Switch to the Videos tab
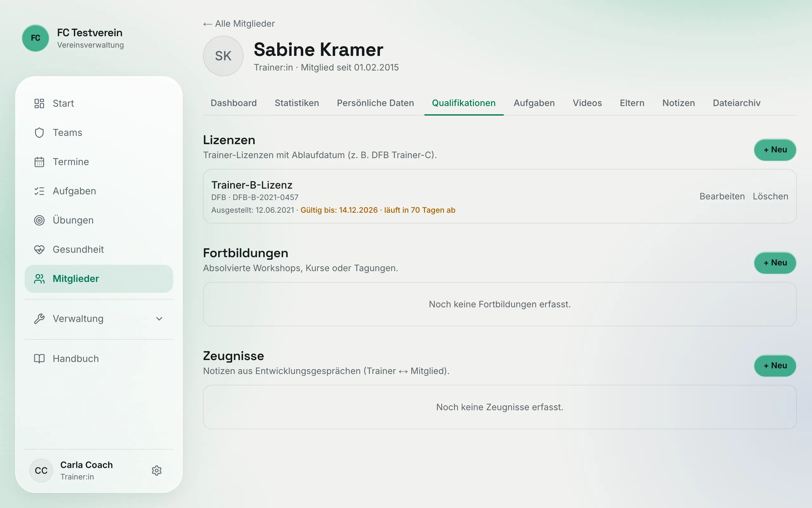Screen dimensions: 812x508 pos(587,103)
